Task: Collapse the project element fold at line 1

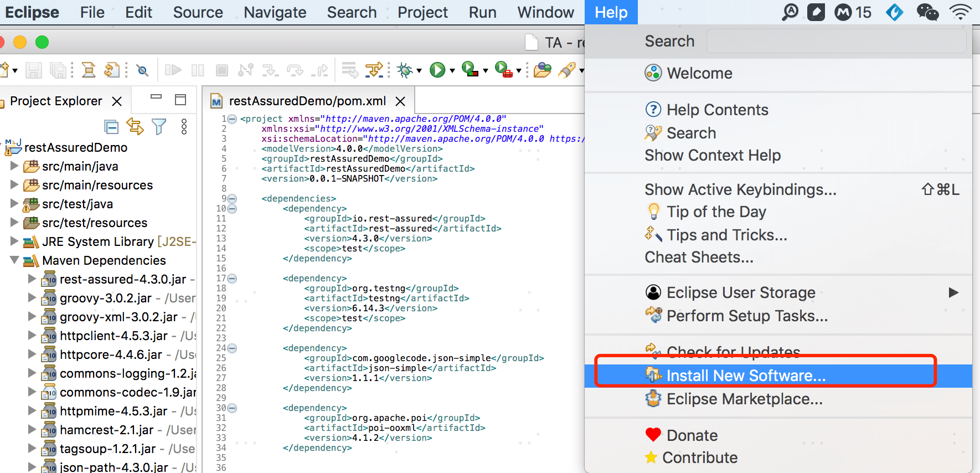Action: [x=233, y=119]
